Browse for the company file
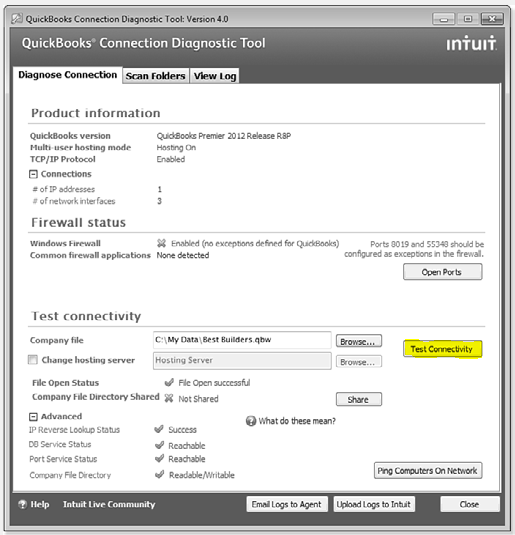 358,341
